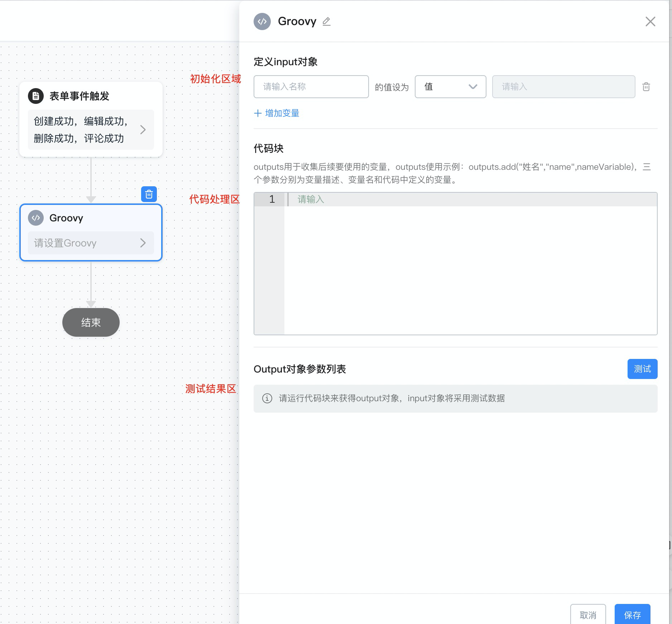This screenshot has width=672, height=624.
Task: Focus the 请输入名称 variable name field
Action: pyautogui.click(x=311, y=87)
